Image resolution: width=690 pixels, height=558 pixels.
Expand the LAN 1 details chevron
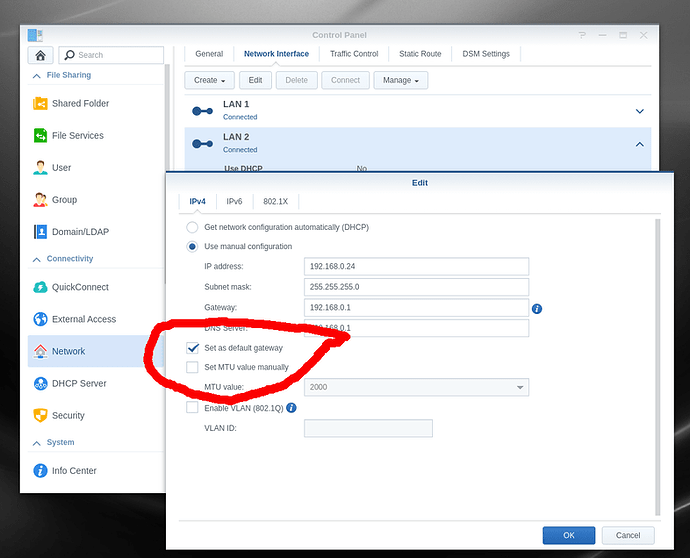coord(640,111)
